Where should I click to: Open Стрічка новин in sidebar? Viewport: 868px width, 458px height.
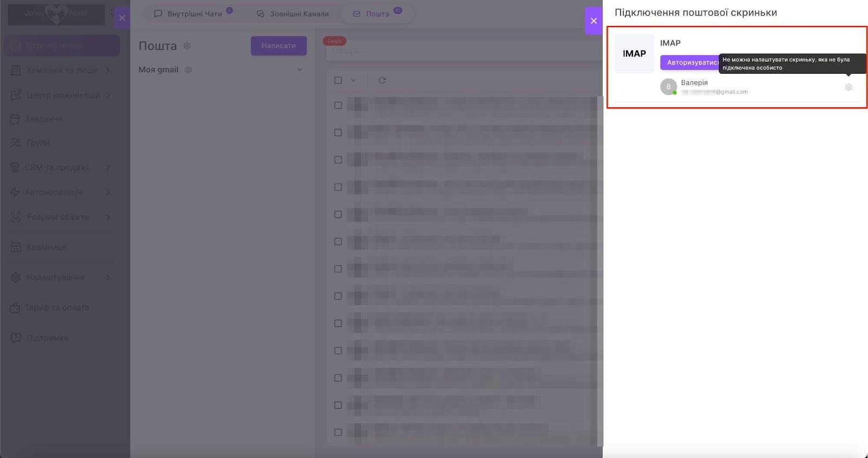coord(62,46)
